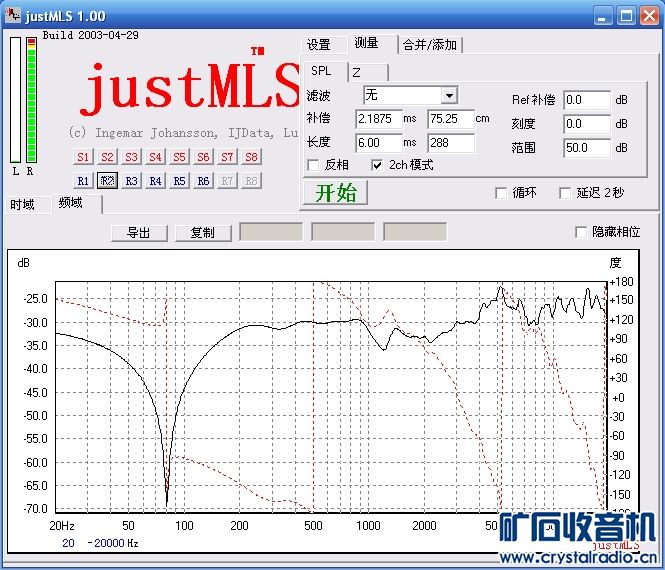The width and height of the screenshot is (665, 570).
Task: Click the 长度 ms field showing 6.00
Action: (379, 143)
